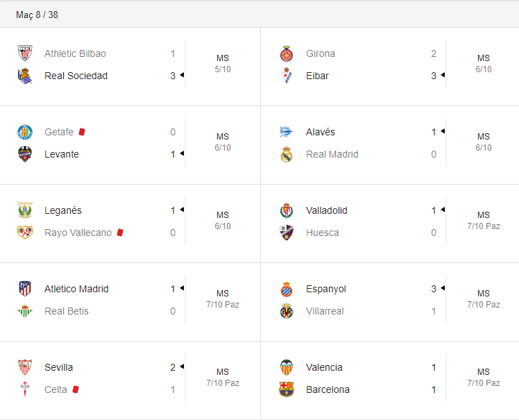Viewport: 519px width, 420px height.
Task: Click the Sevilla club badge
Action: tap(25, 367)
